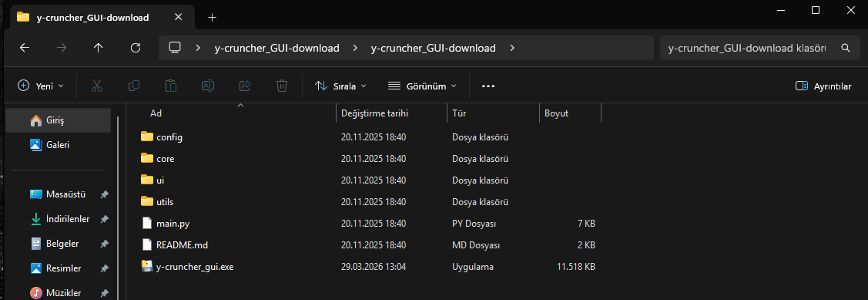Select the utils folder icon

click(146, 201)
